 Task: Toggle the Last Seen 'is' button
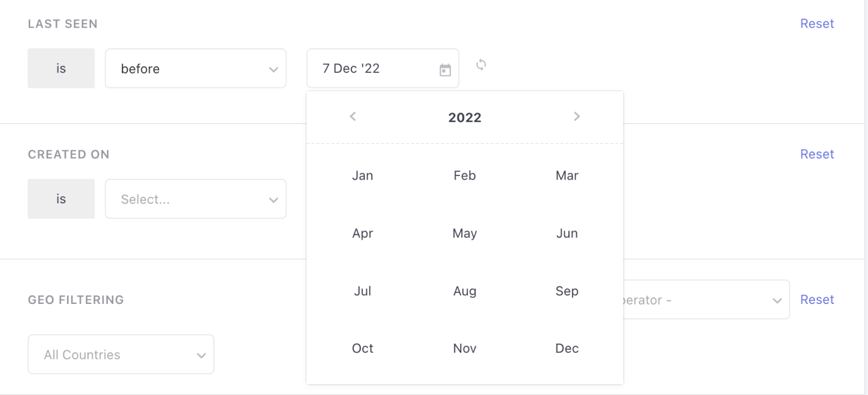pos(61,68)
